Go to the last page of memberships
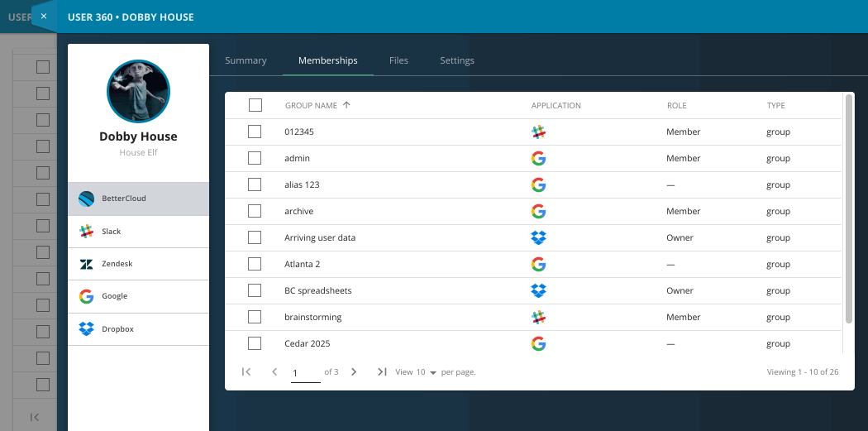This screenshot has width=868, height=431. [x=382, y=371]
